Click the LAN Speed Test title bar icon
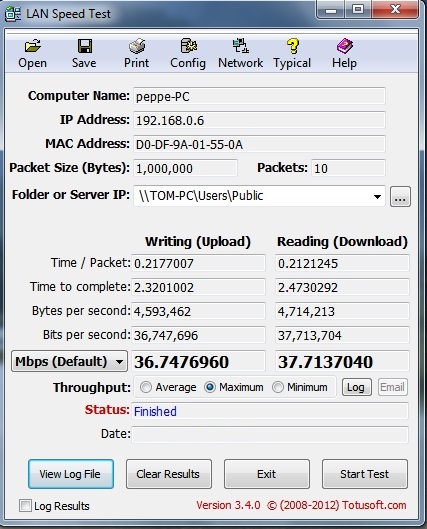The width and height of the screenshot is (427, 529). click(x=13, y=14)
